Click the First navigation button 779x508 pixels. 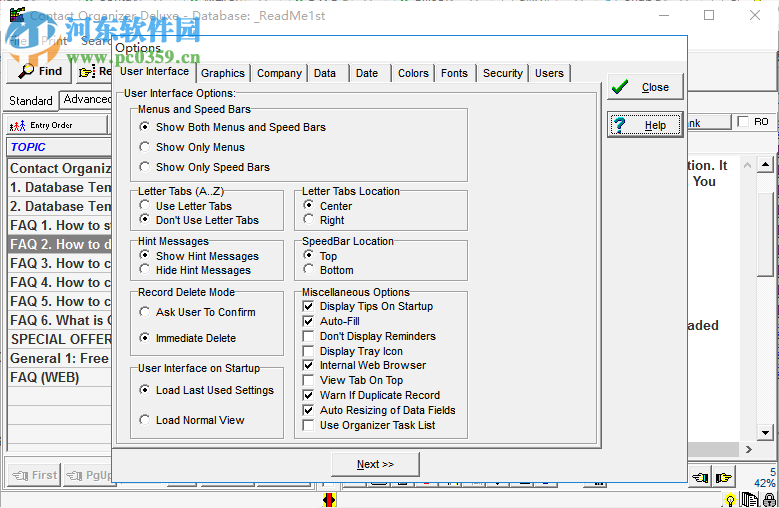click(x=34, y=476)
